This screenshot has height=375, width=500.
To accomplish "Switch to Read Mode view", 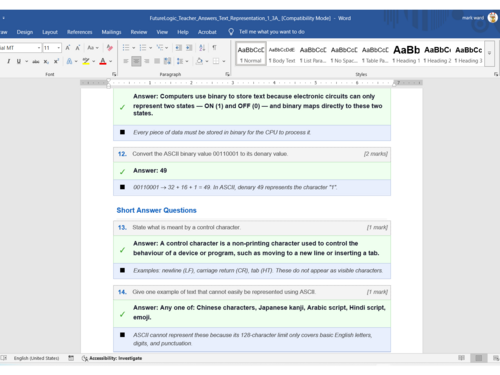I will [x=461, y=358].
